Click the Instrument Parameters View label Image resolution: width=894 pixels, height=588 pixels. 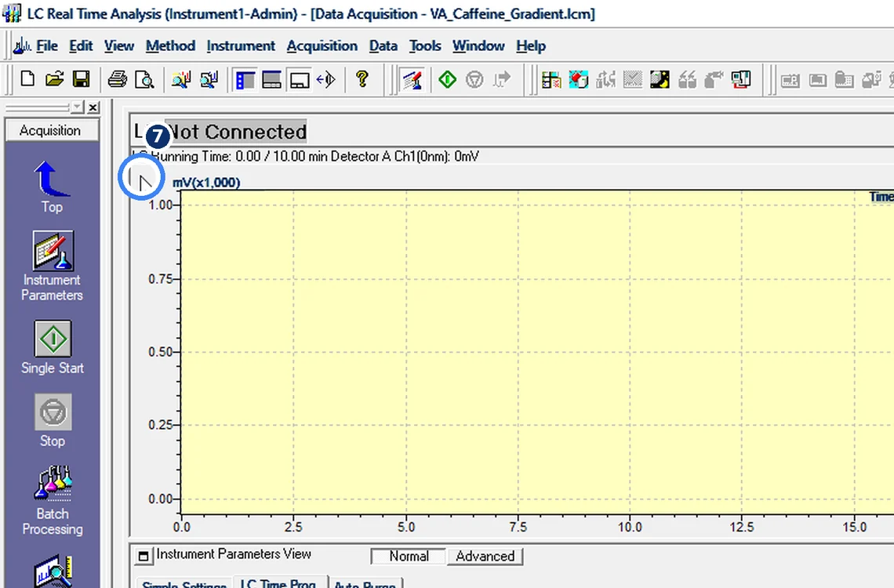(x=234, y=554)
